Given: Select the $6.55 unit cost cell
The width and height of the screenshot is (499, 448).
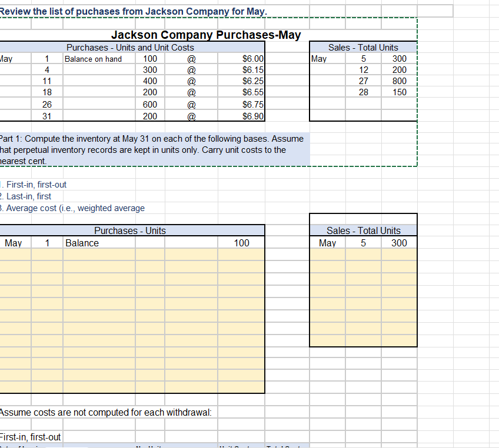Looking at the screenshot, I should [241, 92].
